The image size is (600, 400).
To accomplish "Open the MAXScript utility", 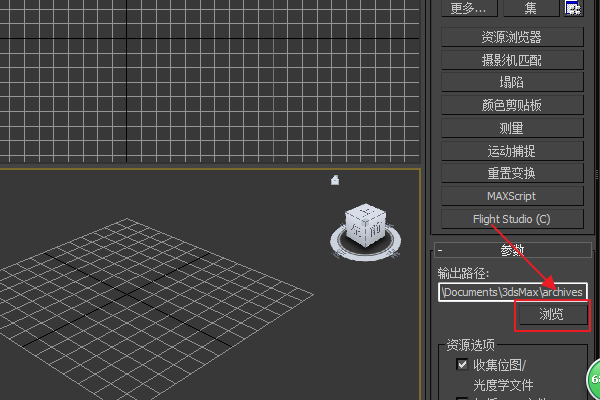I will (512, 196).
